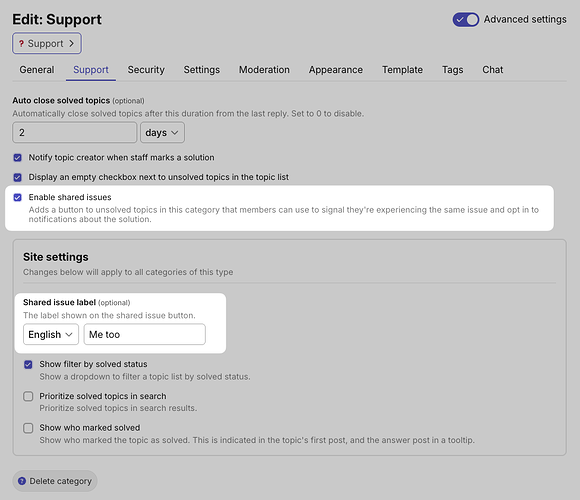Open the Chat tab
Image resolution: width=580 pixels, height=500 pixels.
tap(492, 70)
